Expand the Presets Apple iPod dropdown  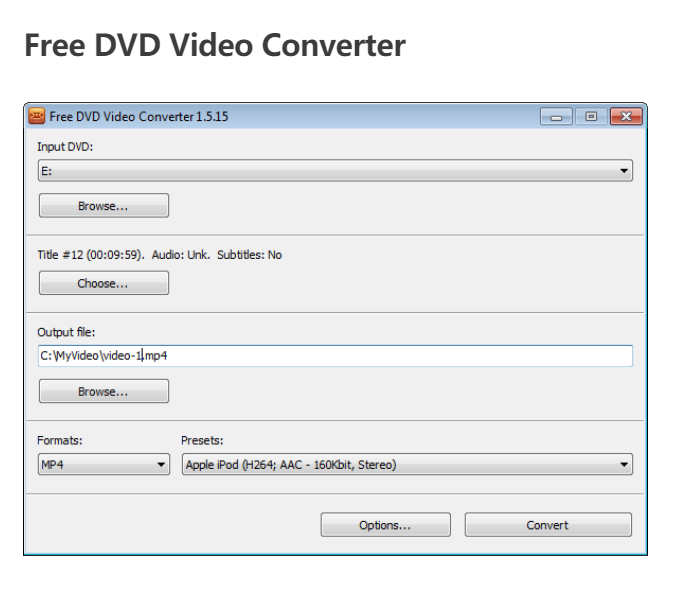coord(407,464)
